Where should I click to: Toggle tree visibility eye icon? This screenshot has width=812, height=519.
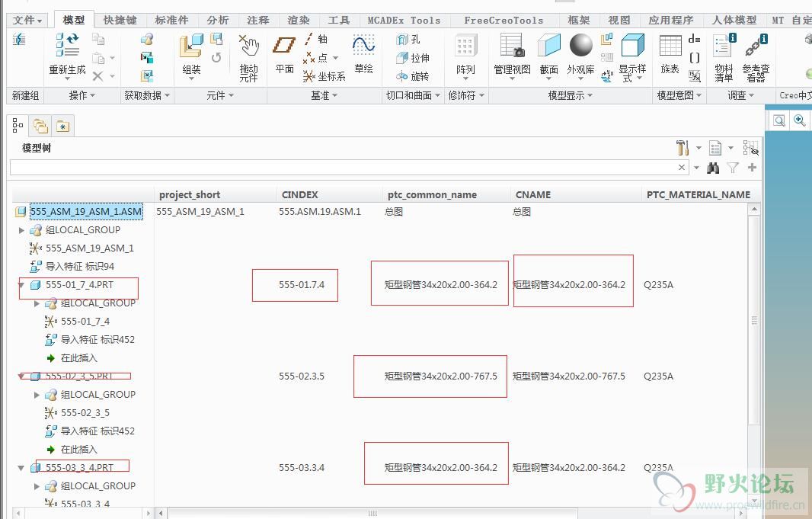tap(750, 148)
